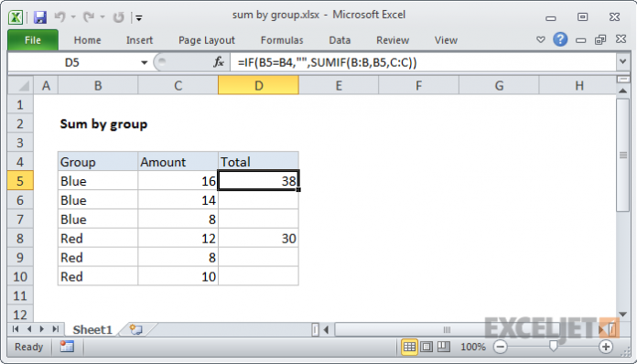Click the "Amount" header cell
This screenshot has width=637, height=364.
tap(178, 162)
